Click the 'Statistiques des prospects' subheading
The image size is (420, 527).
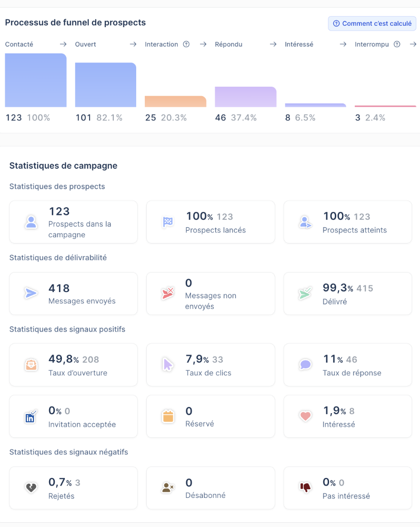(x=57, y=186)
